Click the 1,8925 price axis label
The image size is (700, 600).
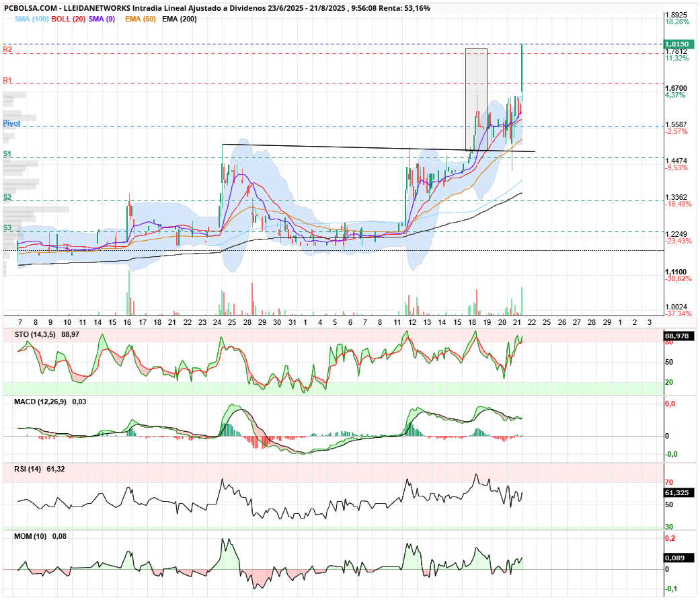[x=676, y=15]
